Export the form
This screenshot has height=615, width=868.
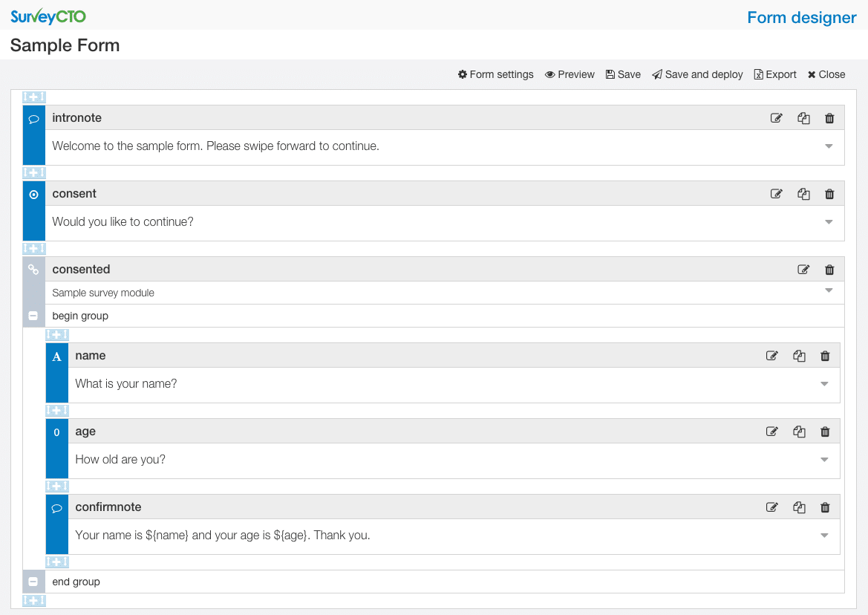tap(775, 75)
